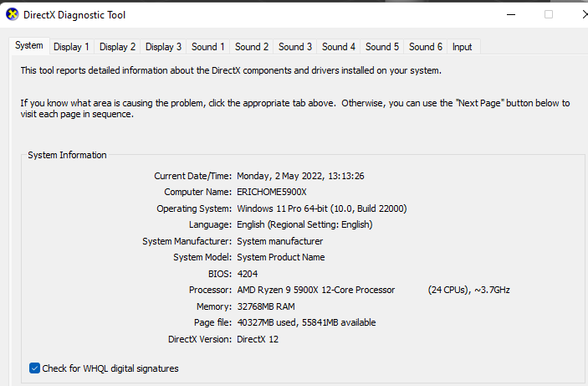Click the AMD Ryzen 9 5900X processor text
Image resolution: width=588 pixels, height=386 pixels.
(316, 290)
